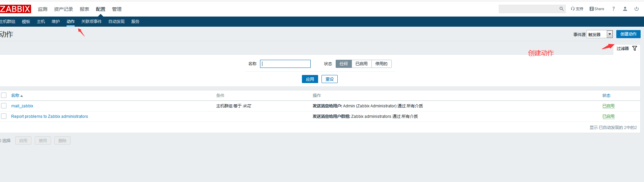The width and height of the screenshot is (644, 182).
Task: Tick the select-all checkbox in header
Action: (4, 96)
